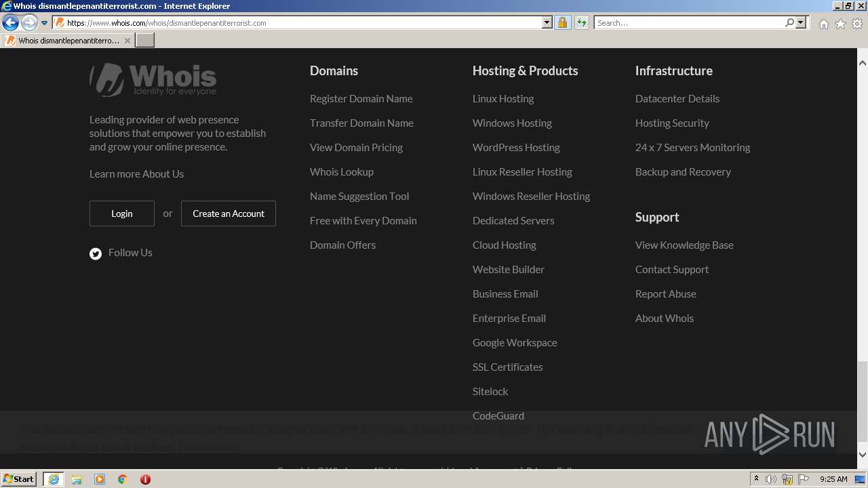The width and height of the screenshot is (868, 488).
Task: Open Datacenter Details link
Action: click(677, 98)
